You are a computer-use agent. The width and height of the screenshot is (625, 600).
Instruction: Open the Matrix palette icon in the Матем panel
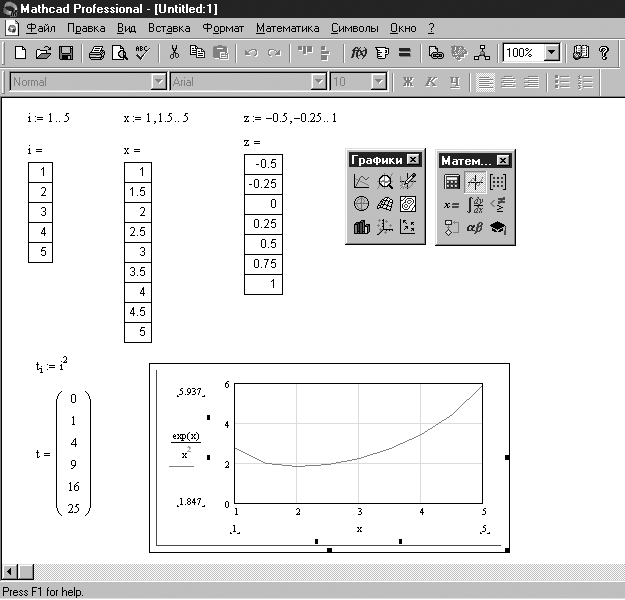point(498,182)
